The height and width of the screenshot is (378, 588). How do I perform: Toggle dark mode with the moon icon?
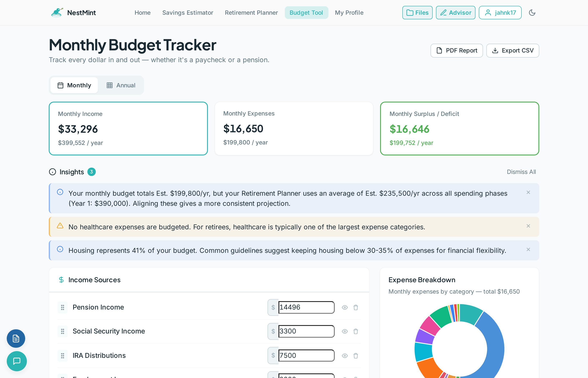coord(532,13)
